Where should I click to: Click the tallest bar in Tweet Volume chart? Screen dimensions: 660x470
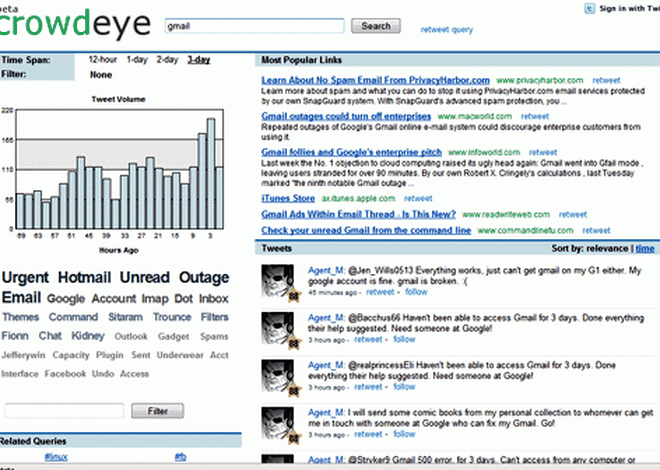coord(211,174)
